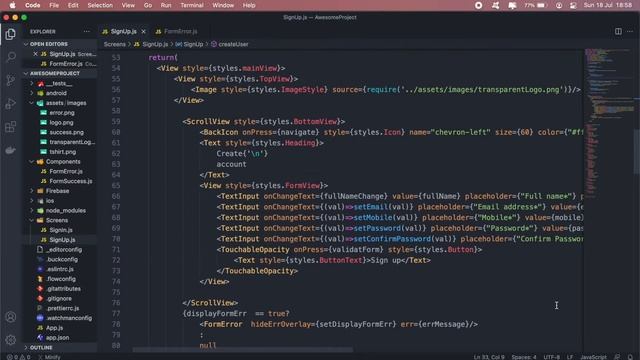Open the Selection menu
640x360 pixels.
(x=100, y=5)
